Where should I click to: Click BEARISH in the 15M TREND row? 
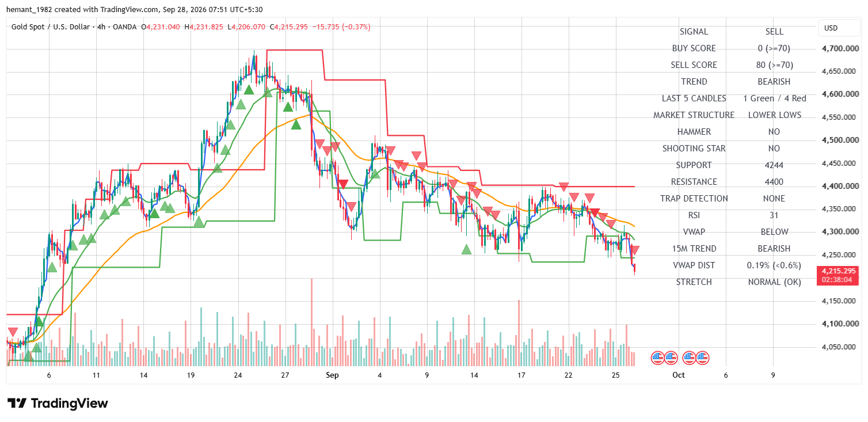774,249
